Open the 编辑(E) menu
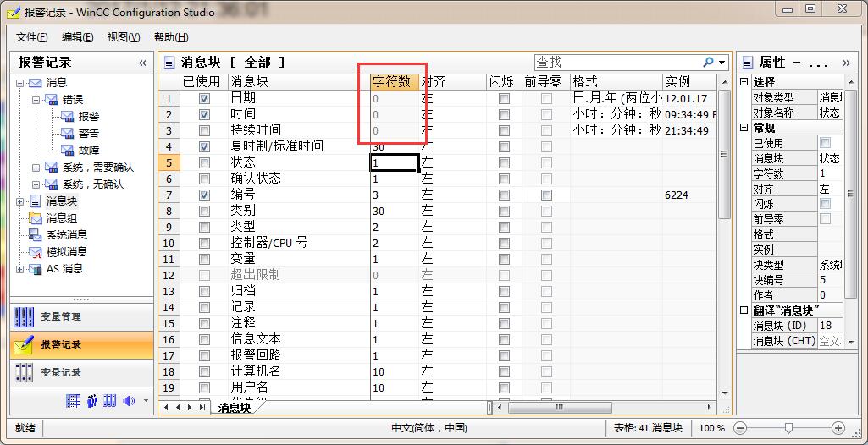Screen dimensions: 868x445 click(x=78, y=37)
